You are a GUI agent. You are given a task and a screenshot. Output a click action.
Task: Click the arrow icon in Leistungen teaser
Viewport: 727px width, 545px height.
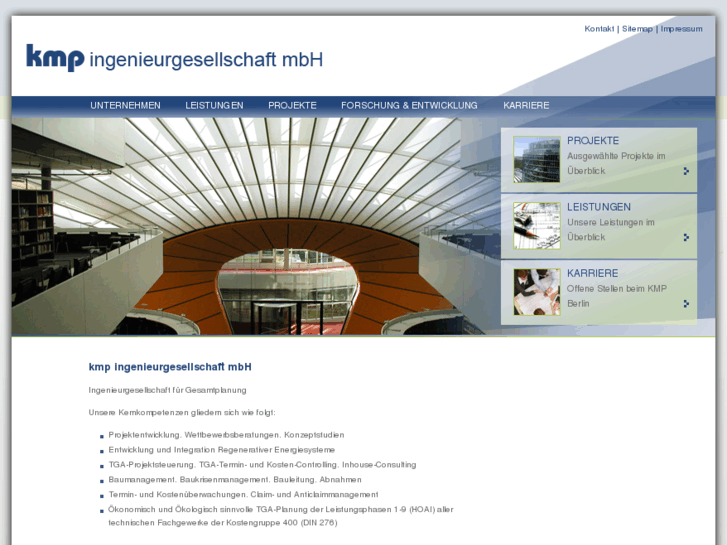686,237
